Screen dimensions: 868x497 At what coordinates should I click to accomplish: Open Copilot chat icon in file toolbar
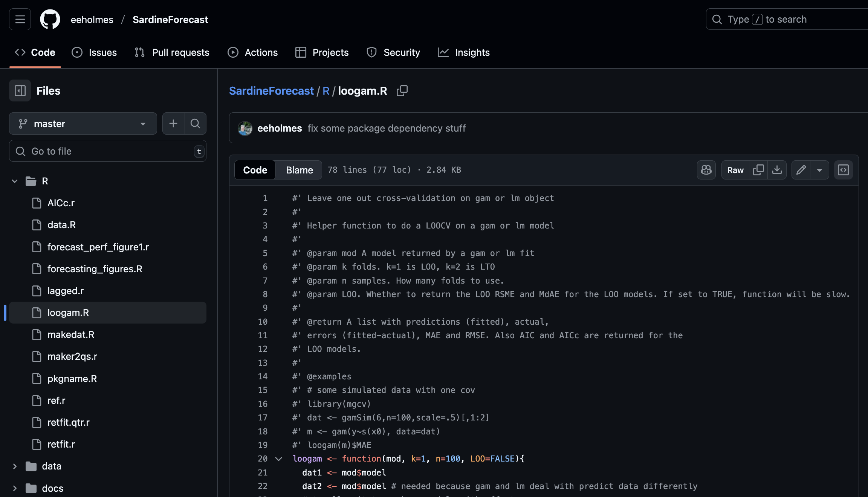click(x=706, y=170)
